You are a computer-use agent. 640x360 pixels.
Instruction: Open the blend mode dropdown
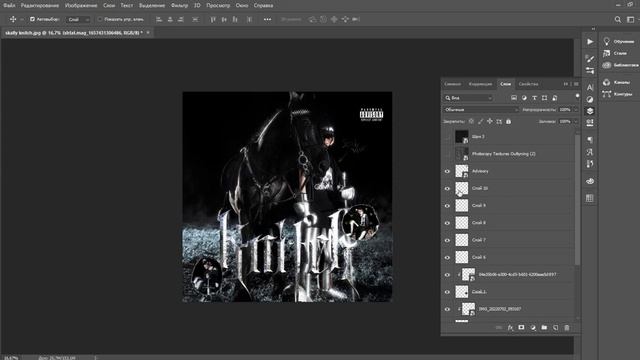481,109
